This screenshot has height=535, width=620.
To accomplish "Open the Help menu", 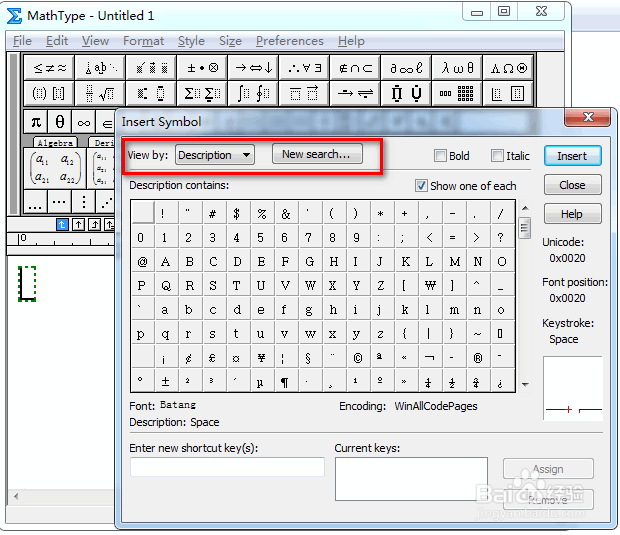I will (351, 41).
